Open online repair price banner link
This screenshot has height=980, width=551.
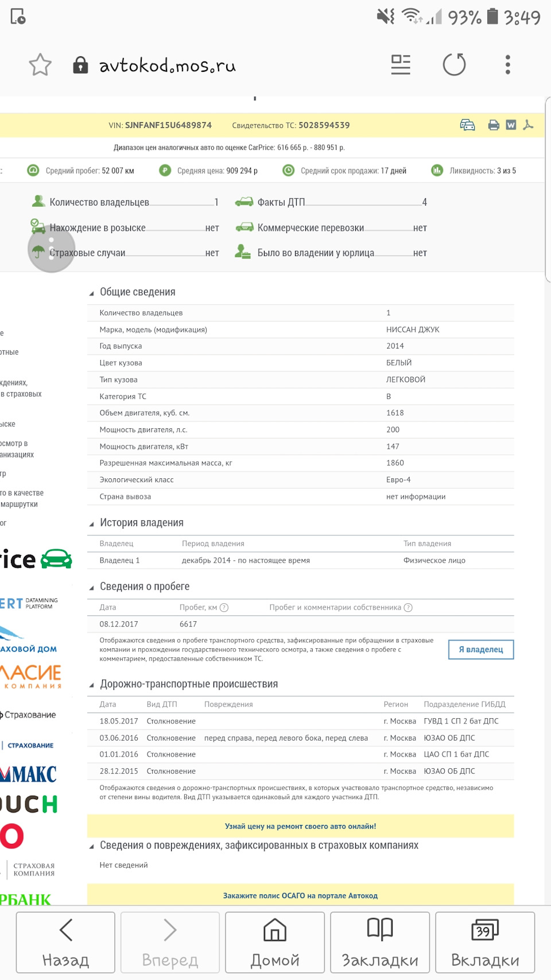pos(301,826)
